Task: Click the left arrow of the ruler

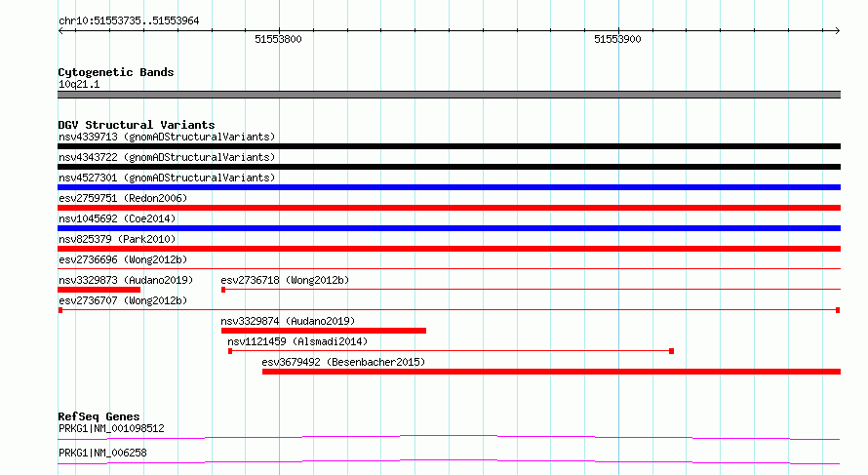Action: click(x=60, y=31)
